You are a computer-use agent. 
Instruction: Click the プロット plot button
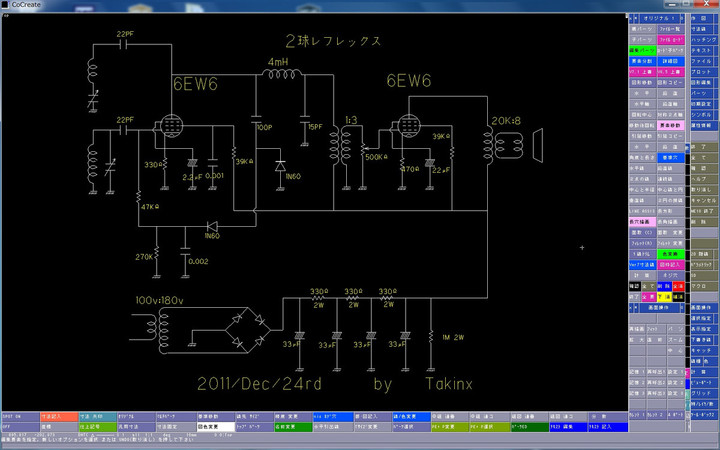(x=703, y=72)
